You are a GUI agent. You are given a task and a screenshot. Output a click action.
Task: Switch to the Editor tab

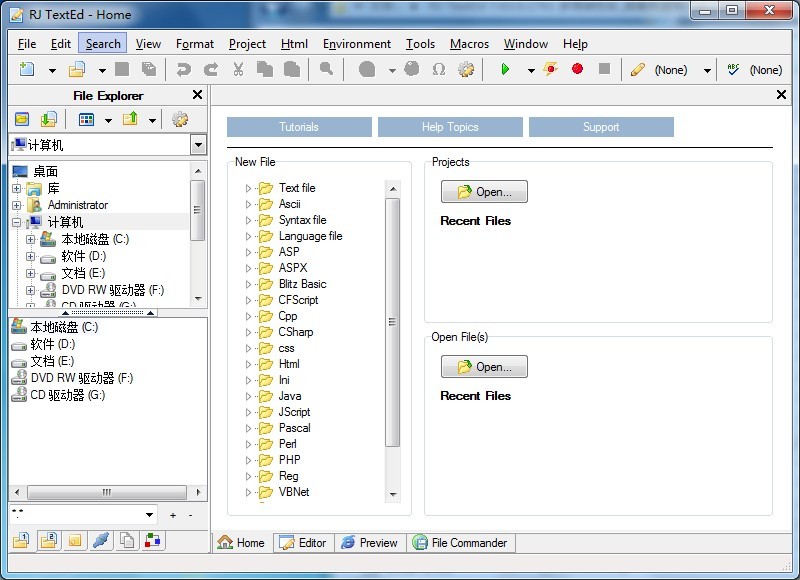tap(303, 542)
